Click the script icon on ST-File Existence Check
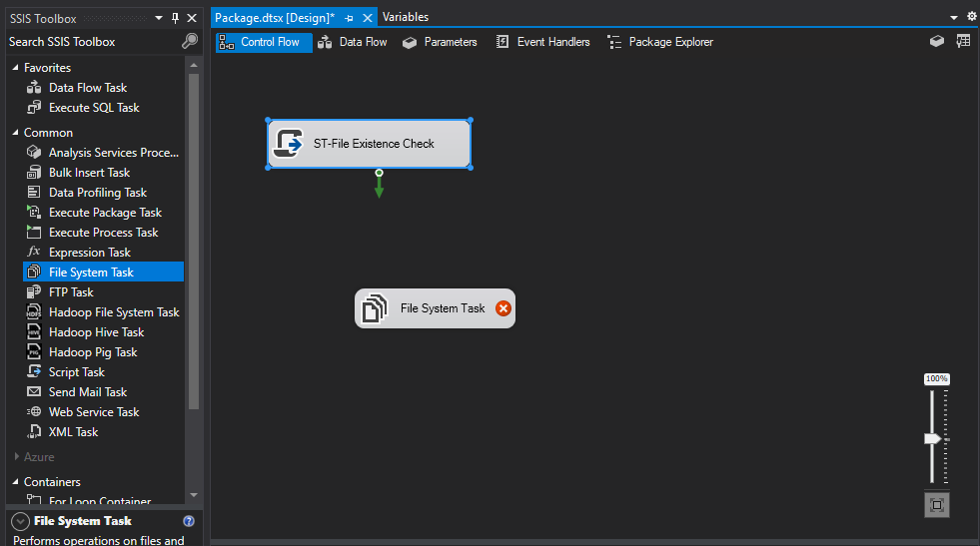Viewport: 980px width, 546px height. click(x=288, y=143)
